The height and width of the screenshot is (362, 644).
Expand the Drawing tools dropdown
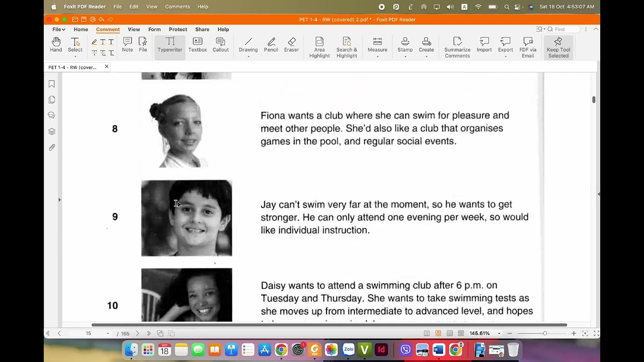[248, 56]
